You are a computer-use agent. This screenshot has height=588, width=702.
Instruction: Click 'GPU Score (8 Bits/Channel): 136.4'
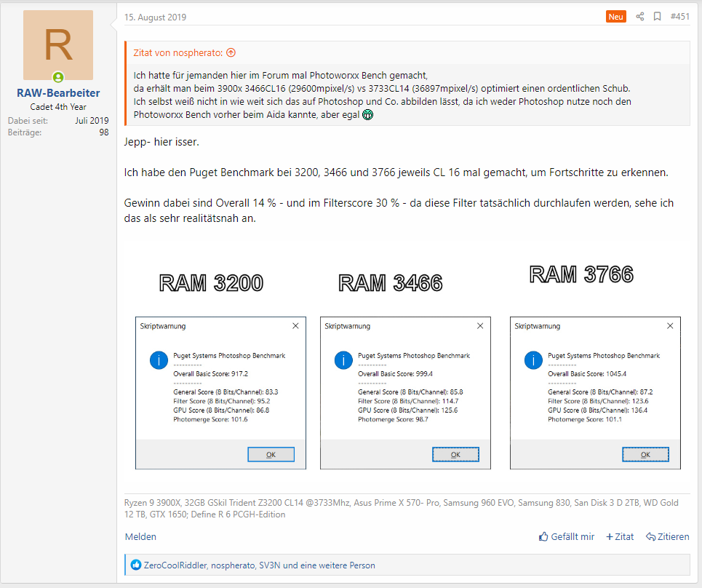[x=598, y=410]
